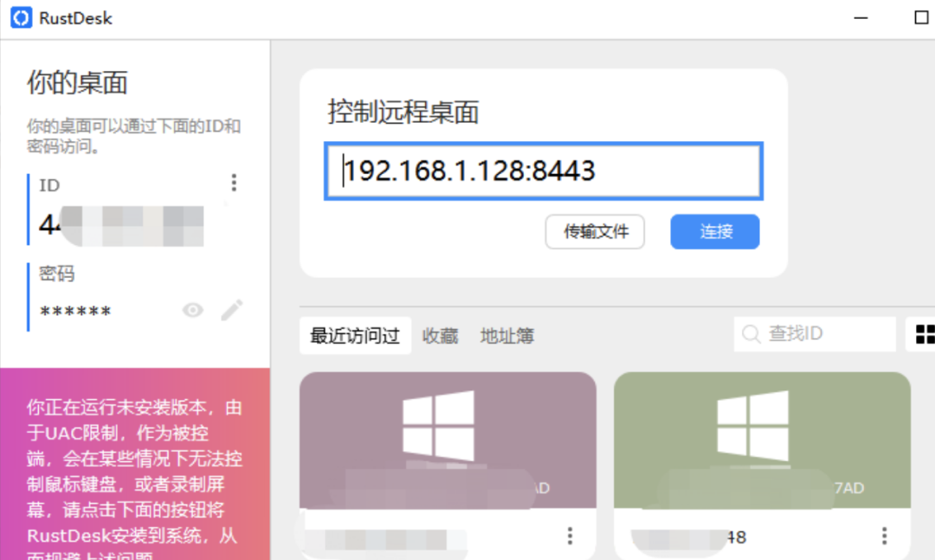The image size is (935, 560).
Task: Click the Windows logo on the green card
Action: point(752,426)
